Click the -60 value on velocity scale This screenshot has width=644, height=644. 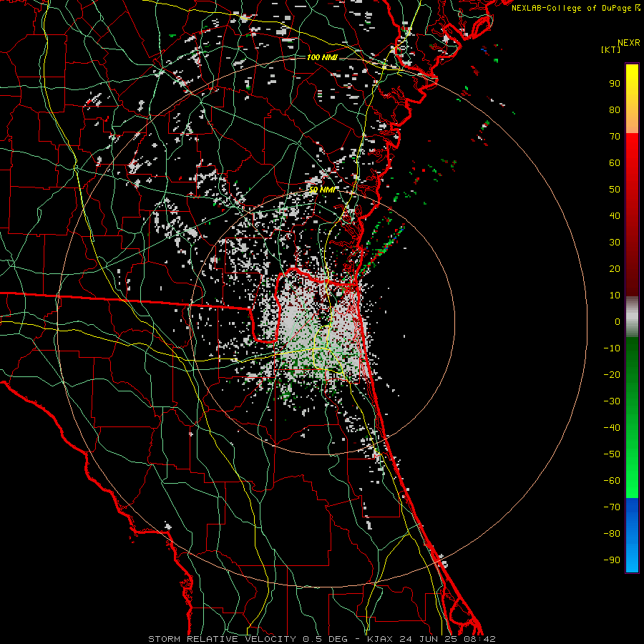click(612, 481)
